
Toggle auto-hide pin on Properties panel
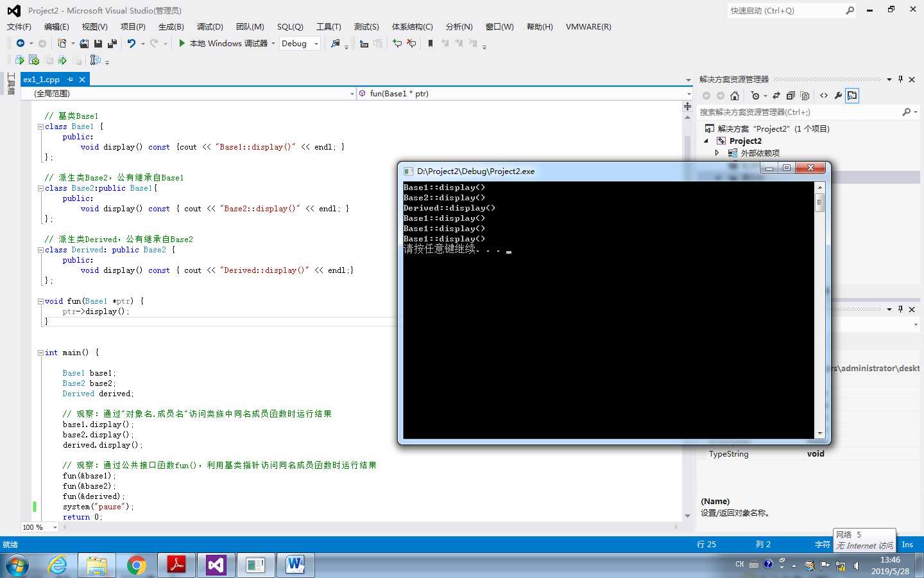tap(900, 309)
